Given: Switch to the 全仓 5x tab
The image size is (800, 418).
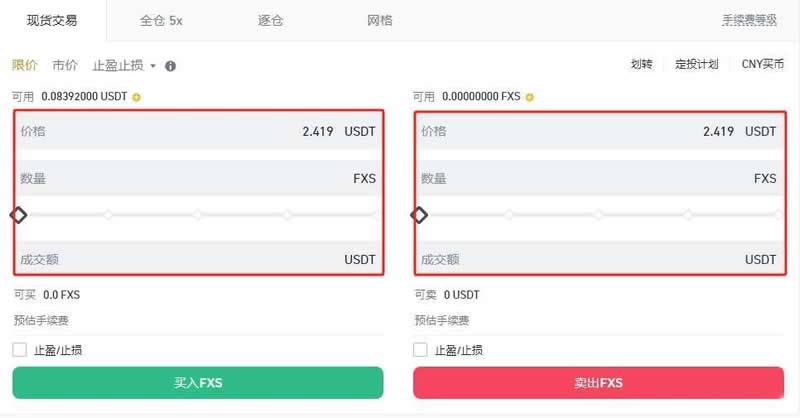Looking at the screenshot, I should (161, 20).
